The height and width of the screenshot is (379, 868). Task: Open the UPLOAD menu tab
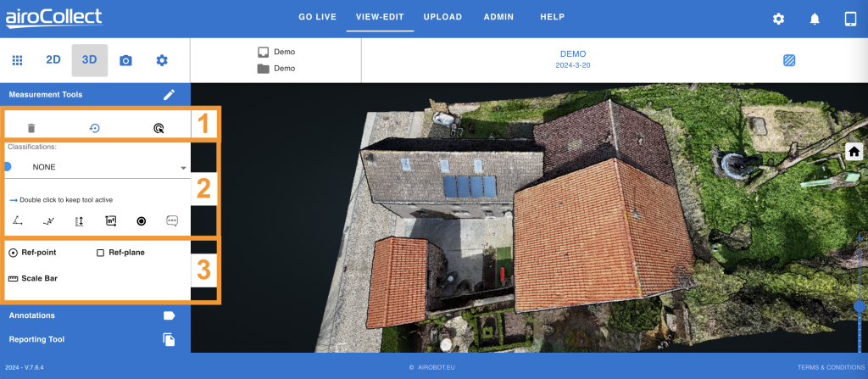[442, 17]
